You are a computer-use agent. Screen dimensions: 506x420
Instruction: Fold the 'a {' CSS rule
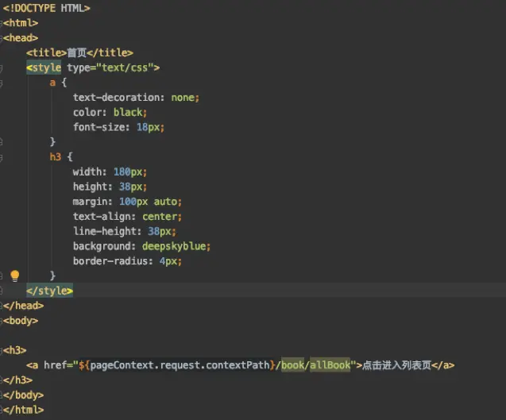click(x=1, y=83)
